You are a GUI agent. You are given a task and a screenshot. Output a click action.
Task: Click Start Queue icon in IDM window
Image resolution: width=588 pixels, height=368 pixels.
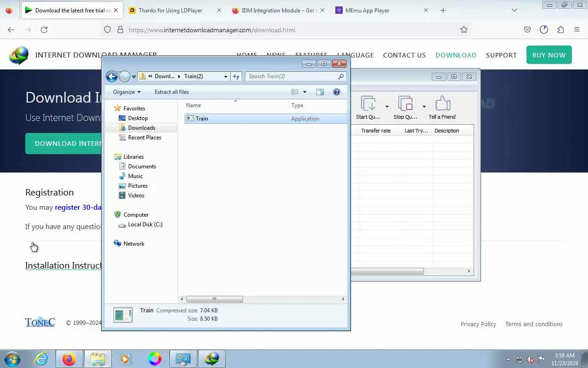[368, 108]
